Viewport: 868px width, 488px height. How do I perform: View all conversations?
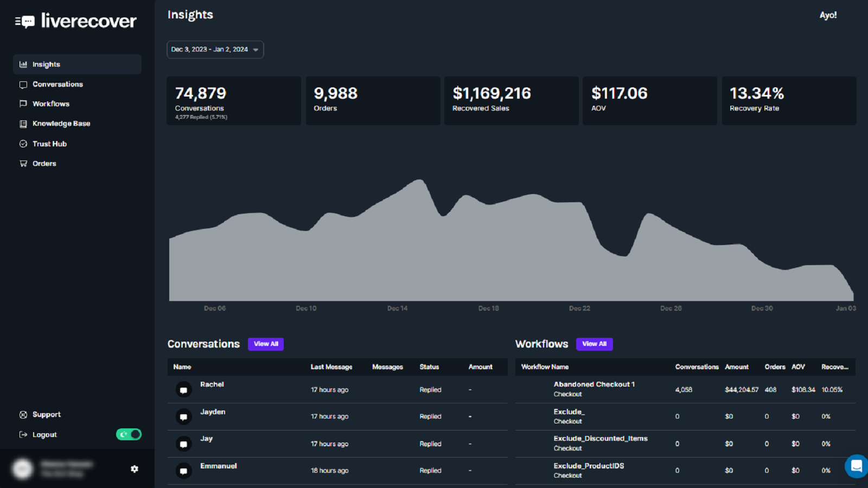[x=266, y=344]
